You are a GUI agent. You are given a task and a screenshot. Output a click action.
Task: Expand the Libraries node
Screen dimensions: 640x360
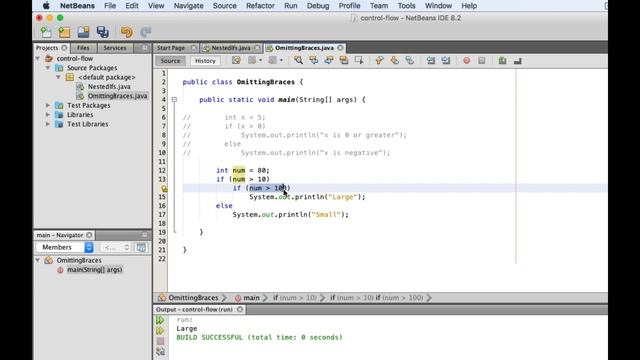(48, 115)
